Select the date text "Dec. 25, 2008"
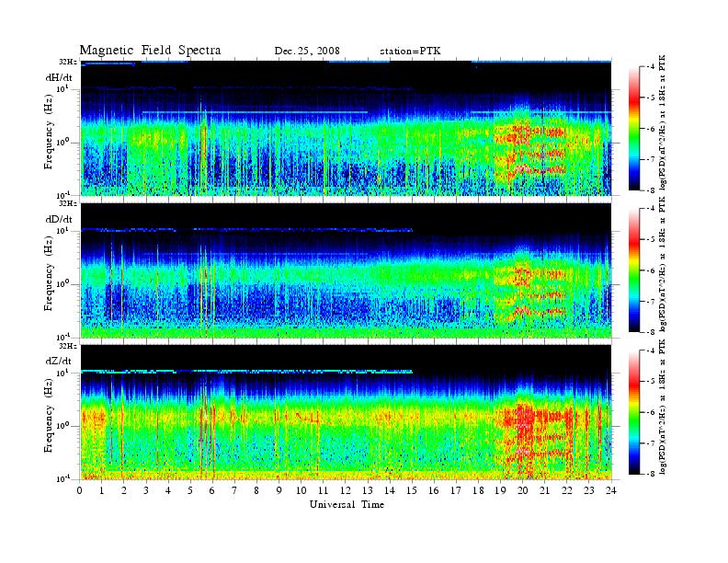The image size is (728, 563). pyautogui.click(x=307, y=51)
